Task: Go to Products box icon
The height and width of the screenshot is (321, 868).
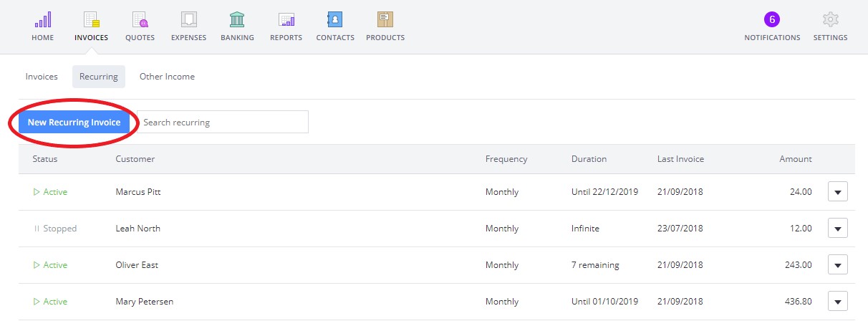Action: [x=385, y=19]
